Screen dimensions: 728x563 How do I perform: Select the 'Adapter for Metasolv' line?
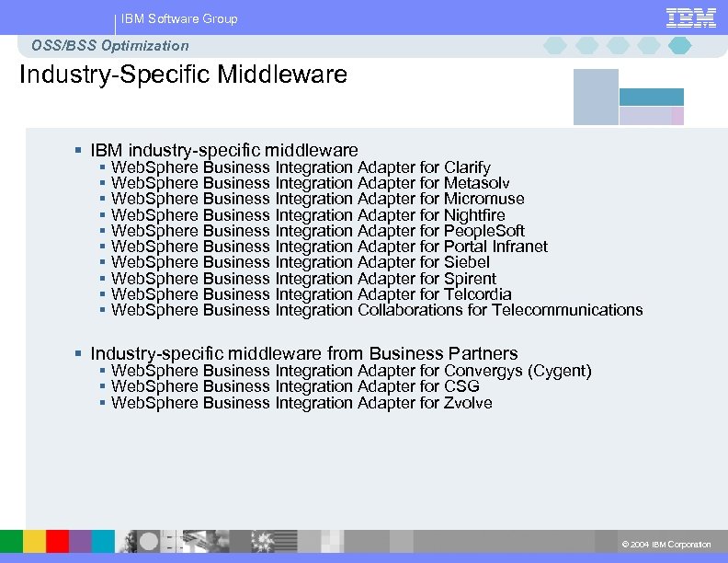[310, 183]
